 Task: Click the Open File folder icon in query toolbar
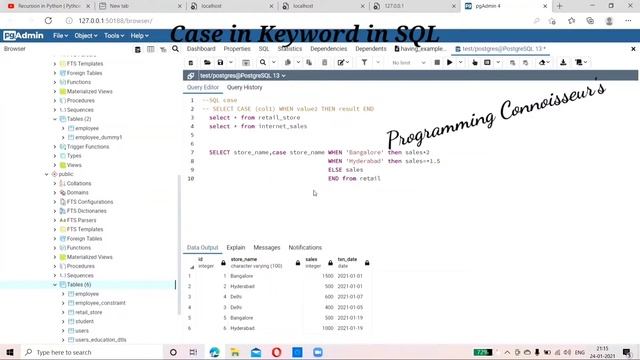click(x=207, y=62)
